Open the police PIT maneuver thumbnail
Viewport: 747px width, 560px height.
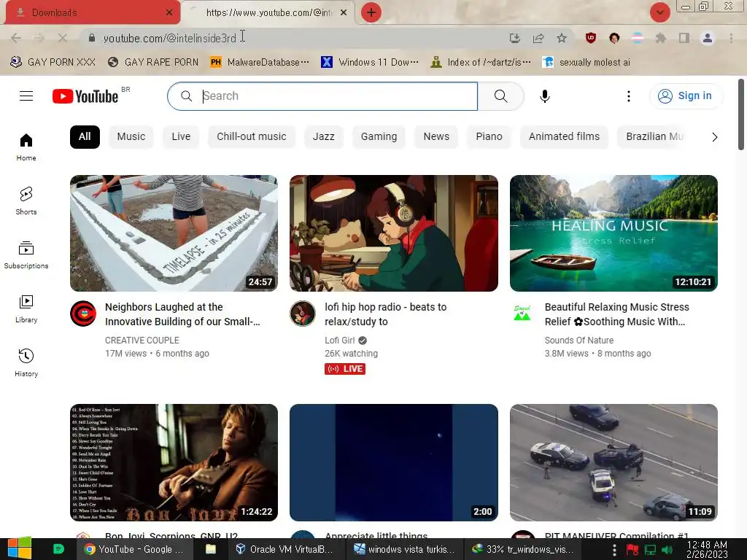[614, 462]
